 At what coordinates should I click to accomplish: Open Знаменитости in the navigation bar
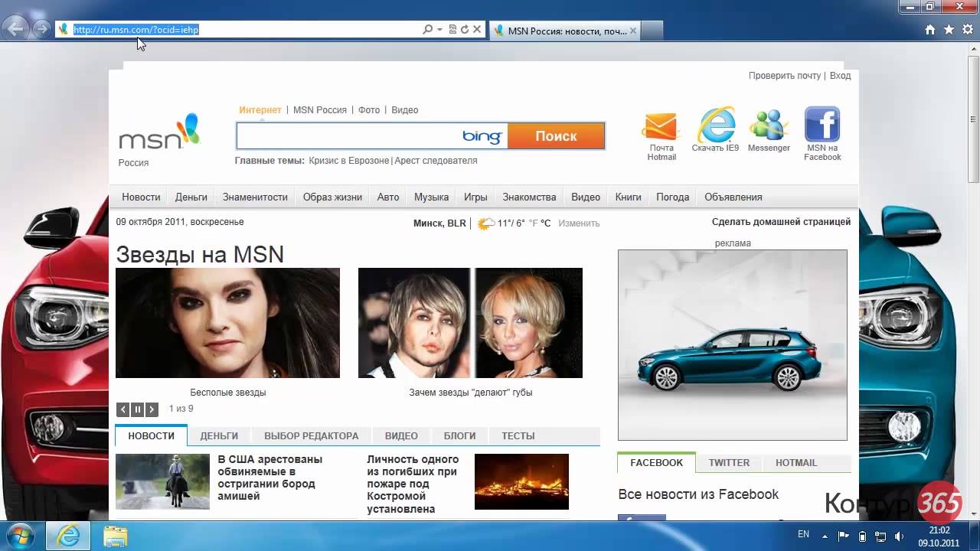[x=255, y=197]
